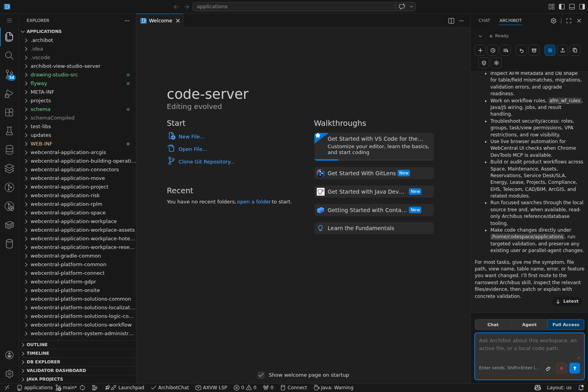Click the Archibot message input field
Viewport: 588px width, 392px height.
(529, 348)
